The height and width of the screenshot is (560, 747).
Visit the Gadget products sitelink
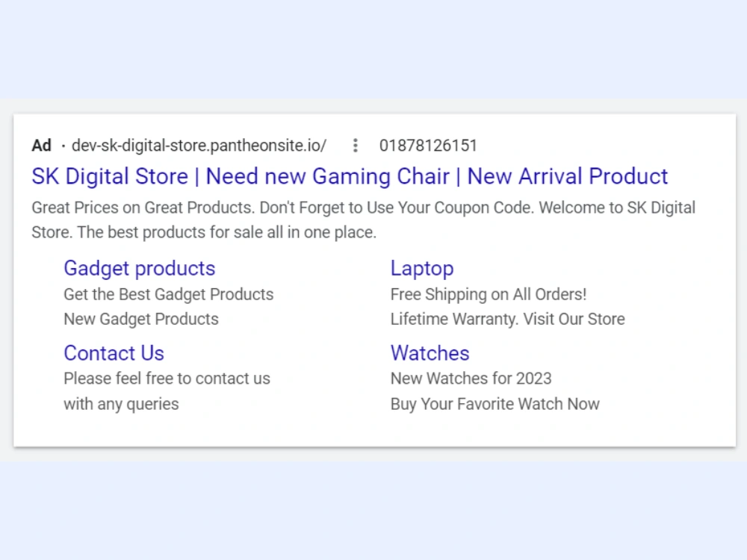click(x=140, y=269)
